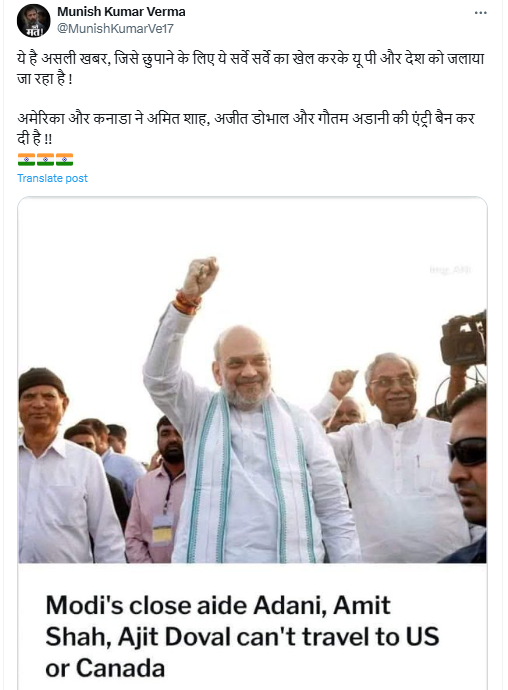Image resolution: width=508 pixels, height=690 pixels.
Task: Click the third Indian flag emoji
Action: (64, 159)
